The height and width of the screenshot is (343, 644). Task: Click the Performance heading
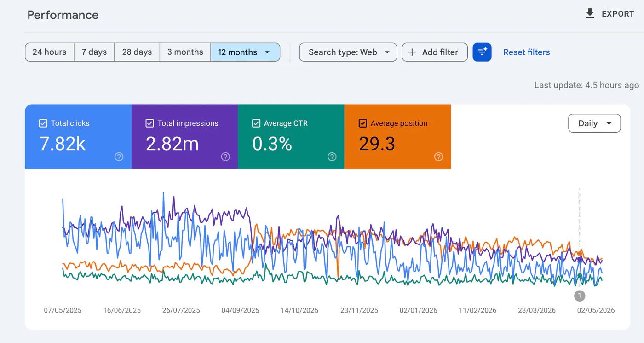pos(63,15)
